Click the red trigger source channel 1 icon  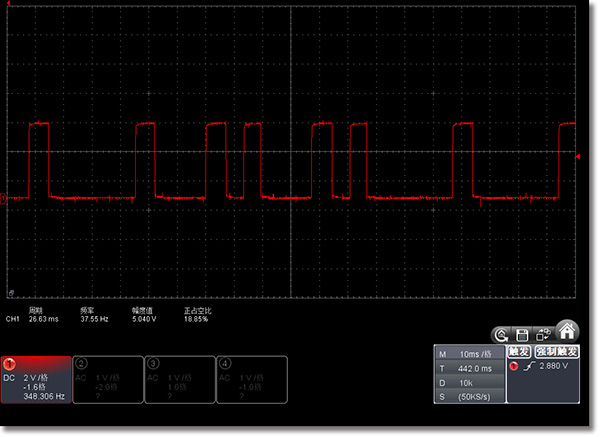[x=515, y=368]
